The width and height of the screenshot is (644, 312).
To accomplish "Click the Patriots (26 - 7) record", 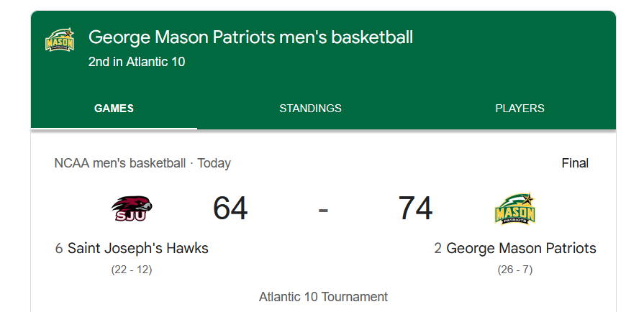I will pos(515,270).
